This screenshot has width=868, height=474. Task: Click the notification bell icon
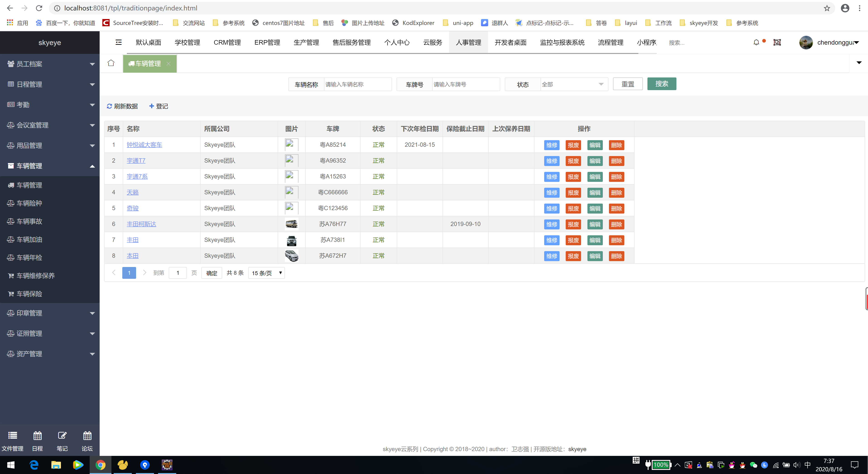pyautogui.click(x=756, y=42)
